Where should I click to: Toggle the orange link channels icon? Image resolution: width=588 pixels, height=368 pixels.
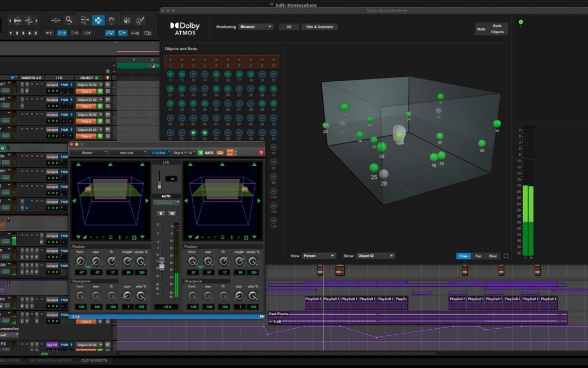(220, 153)
